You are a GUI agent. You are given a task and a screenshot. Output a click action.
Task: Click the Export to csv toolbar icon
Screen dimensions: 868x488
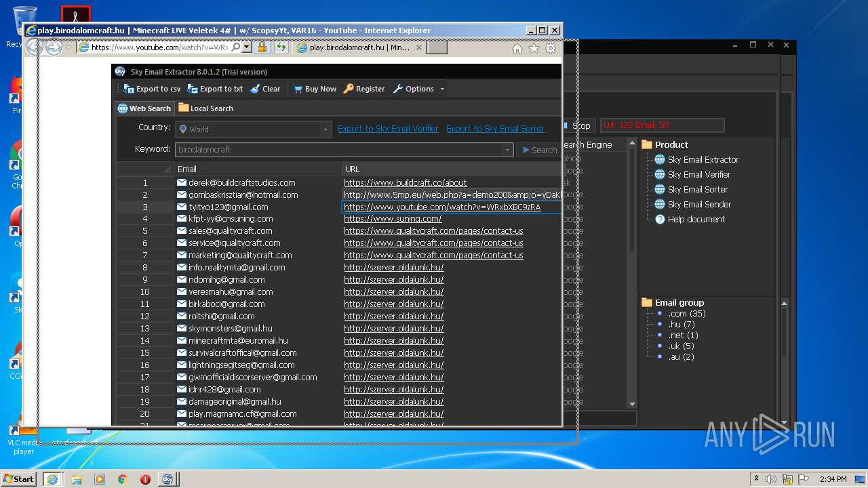coord(129,89)
